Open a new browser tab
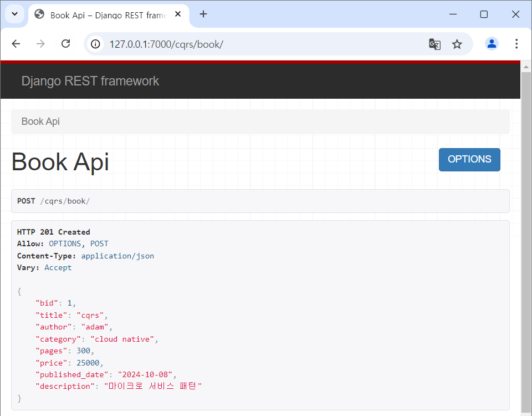This screenshot has height=416, width=532. (203, 14)
